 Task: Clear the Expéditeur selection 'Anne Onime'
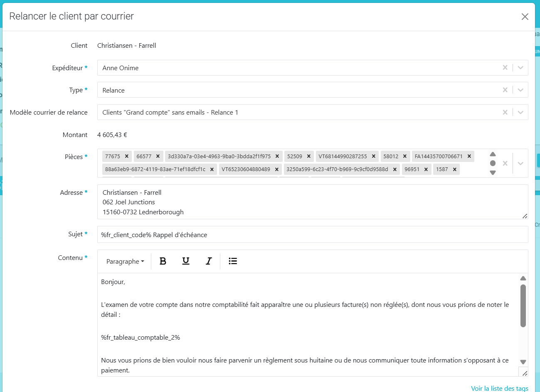pyautogui.click(x=505, y=68)
